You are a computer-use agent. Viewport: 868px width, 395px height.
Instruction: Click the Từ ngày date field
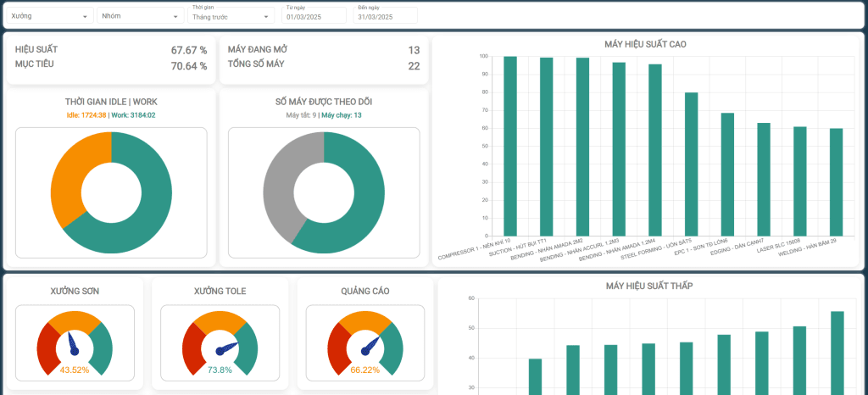(x=314, y=15)
